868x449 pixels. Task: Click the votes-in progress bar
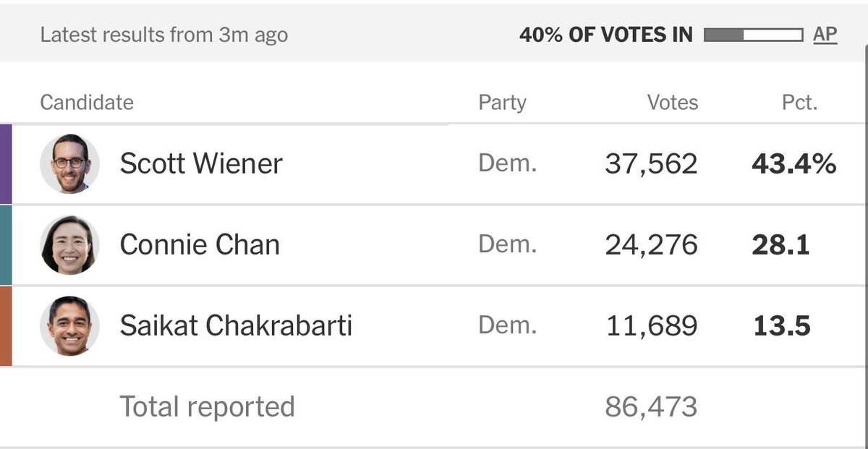click(x=753, y=35)
